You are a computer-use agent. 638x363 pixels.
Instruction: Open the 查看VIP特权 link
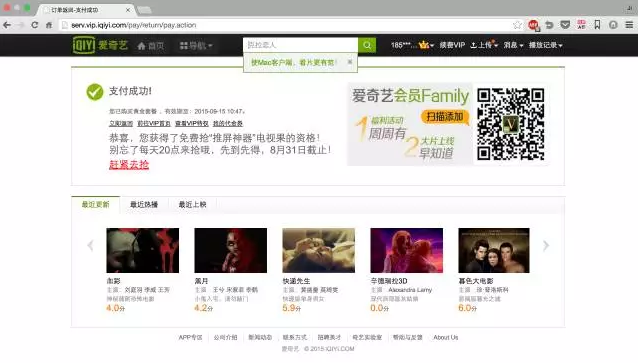tap(192, 123)
